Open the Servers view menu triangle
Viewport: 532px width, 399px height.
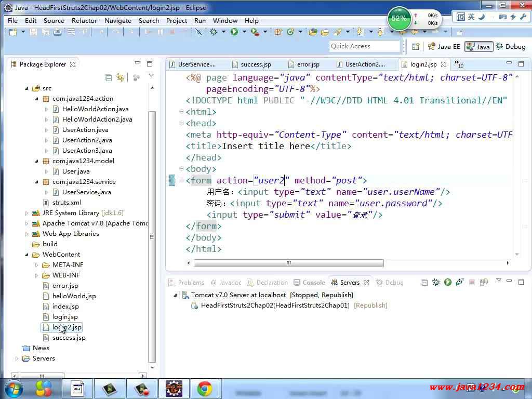click(498, 280)
